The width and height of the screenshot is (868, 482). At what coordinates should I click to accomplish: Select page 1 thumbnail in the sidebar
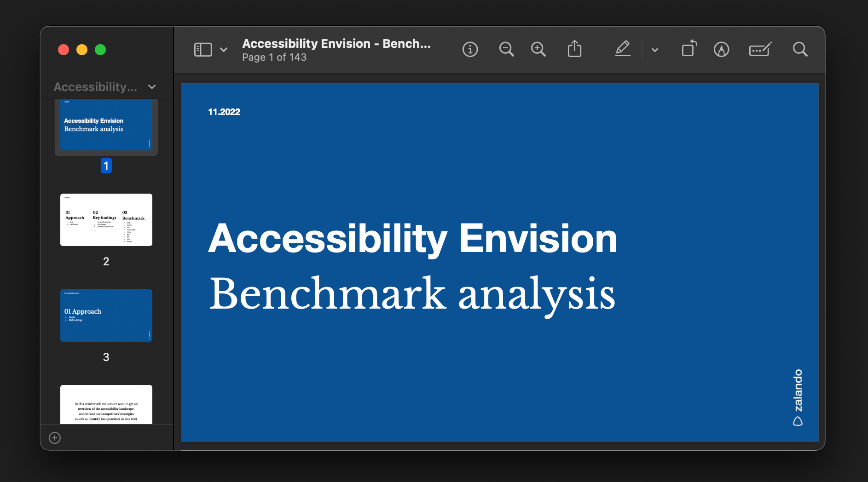106,125
